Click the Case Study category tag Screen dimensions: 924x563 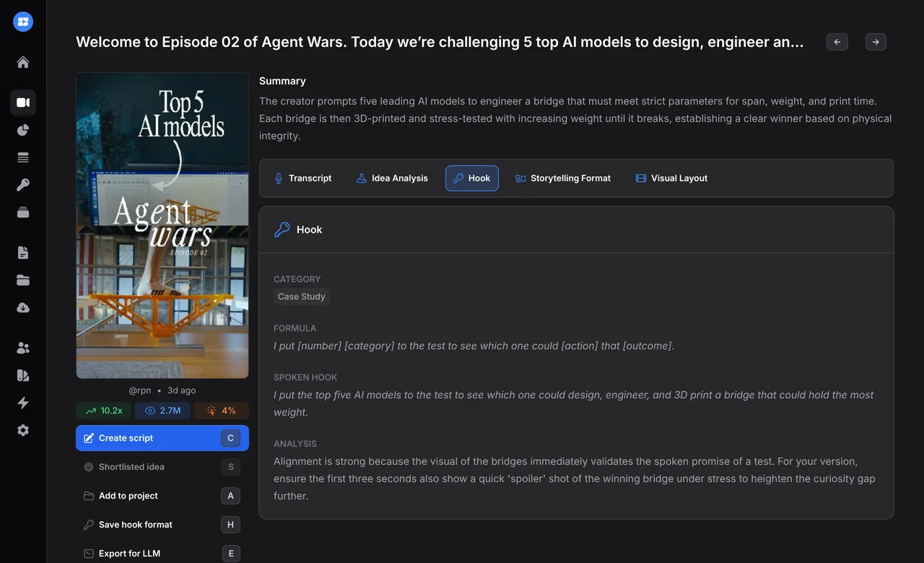tap(302, 297)
